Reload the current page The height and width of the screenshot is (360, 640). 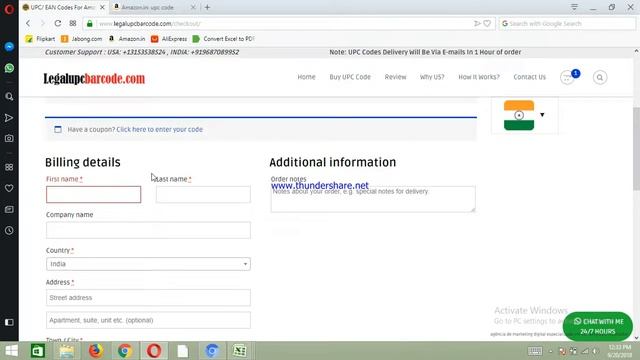(x=58, y=23)
